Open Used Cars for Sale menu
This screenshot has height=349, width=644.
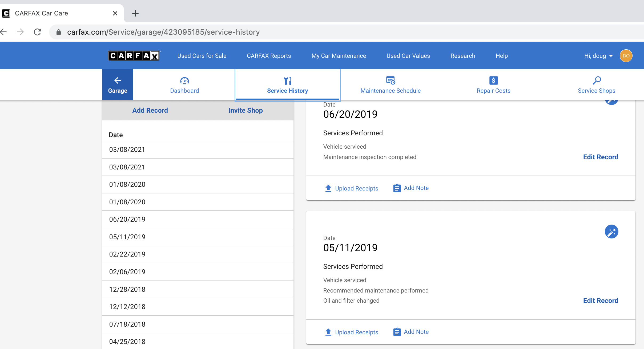[x=202, y=56]
